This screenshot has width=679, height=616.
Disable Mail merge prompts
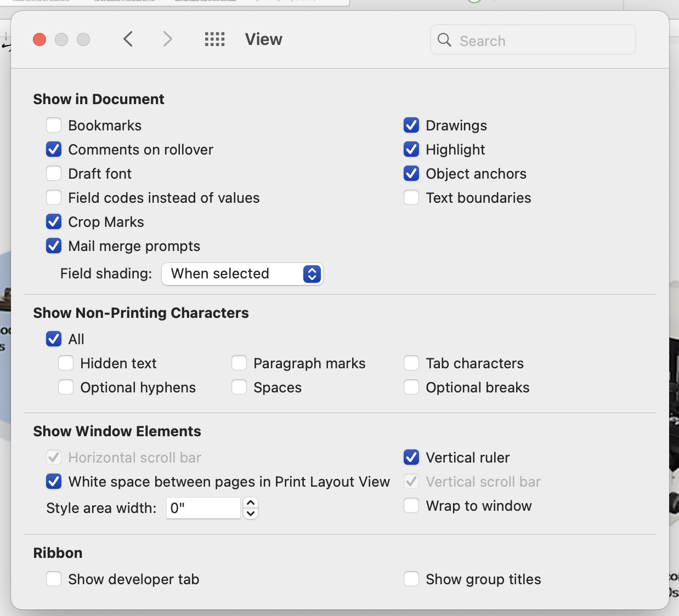pos(54,246)
